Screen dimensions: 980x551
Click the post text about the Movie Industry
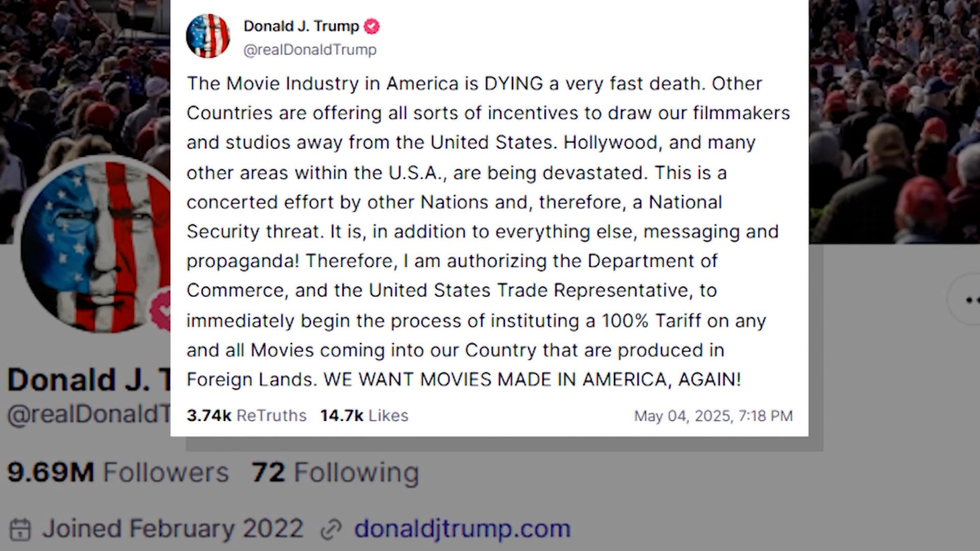[x=488, y=231]
